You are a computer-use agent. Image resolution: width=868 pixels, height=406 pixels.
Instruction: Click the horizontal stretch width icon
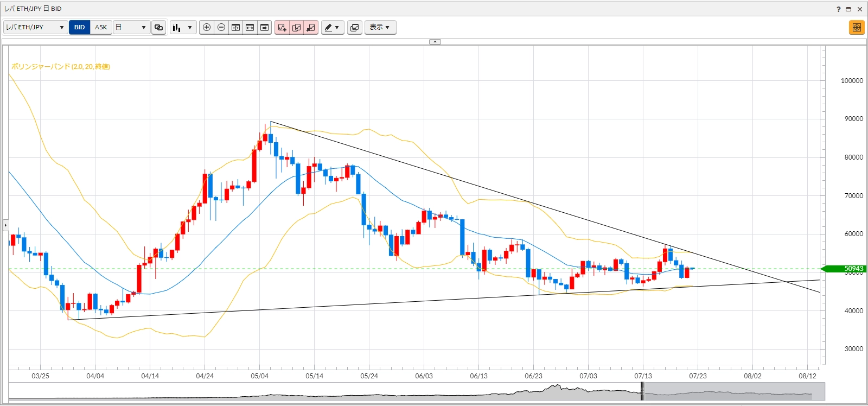tap(250, 27)
